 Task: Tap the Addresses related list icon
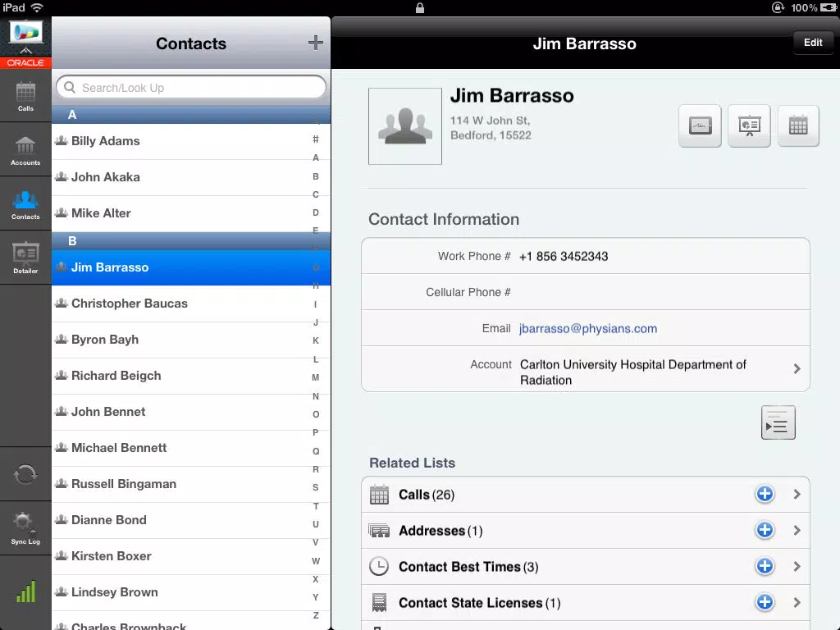379,531
